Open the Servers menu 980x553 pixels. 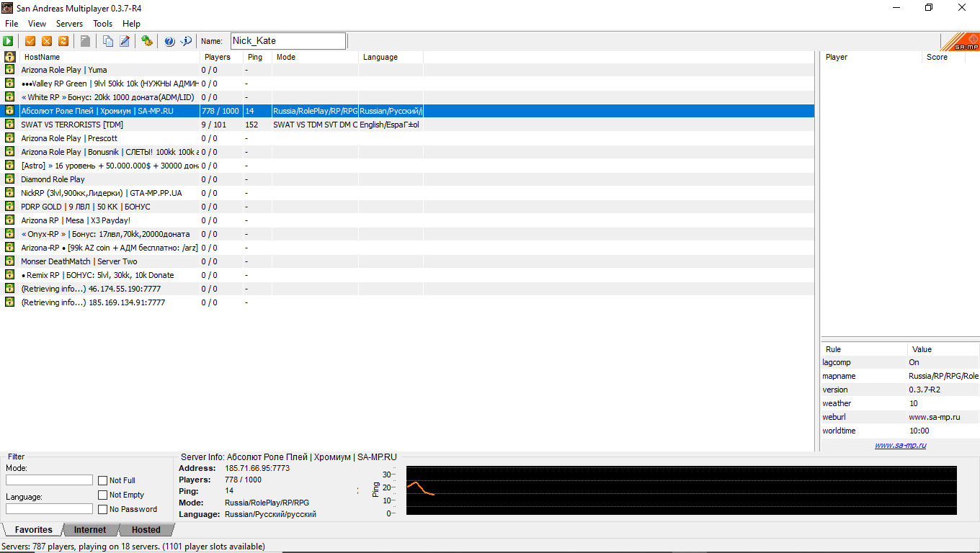pos(69,24)
